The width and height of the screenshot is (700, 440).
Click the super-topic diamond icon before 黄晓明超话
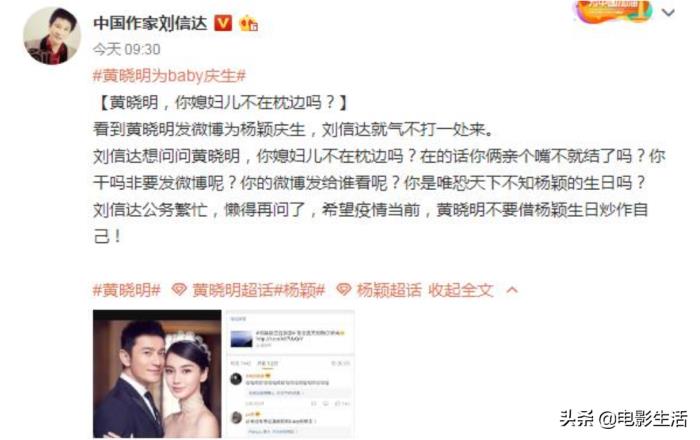(179, 290)
